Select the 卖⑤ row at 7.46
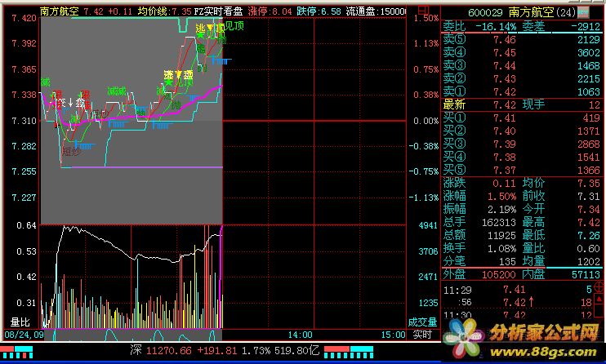This screenshot has width=606, height=364. (x=521, y=39)
